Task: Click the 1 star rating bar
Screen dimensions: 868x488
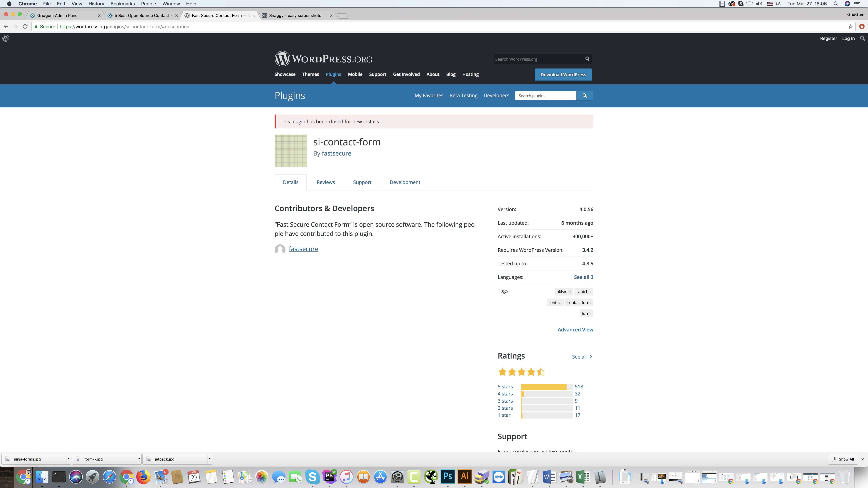Action: 546,415
